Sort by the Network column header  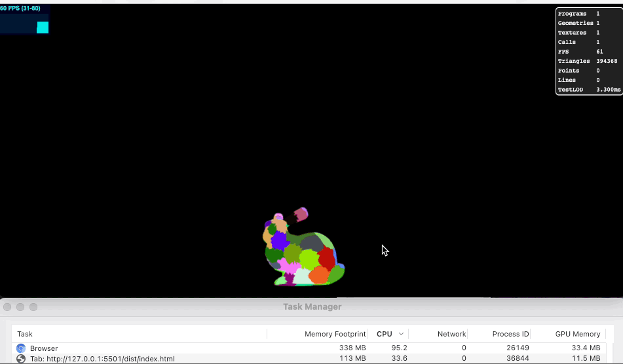tap(452, 334)
